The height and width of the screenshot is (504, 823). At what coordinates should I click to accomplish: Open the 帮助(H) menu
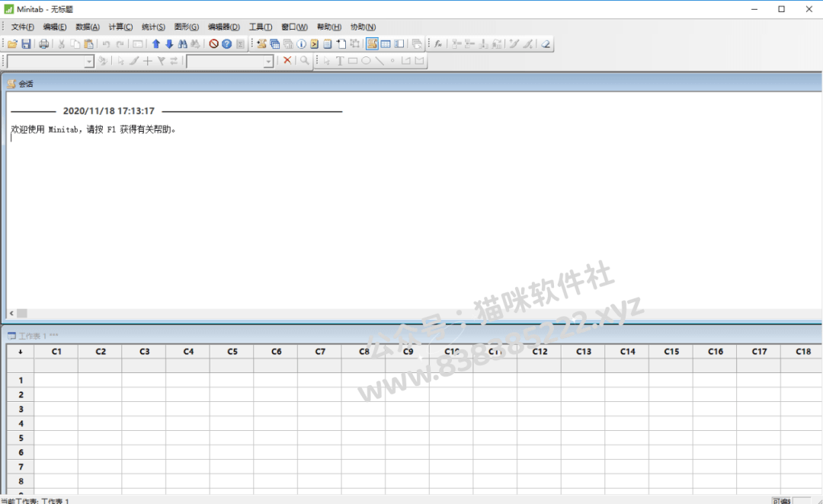329,27
